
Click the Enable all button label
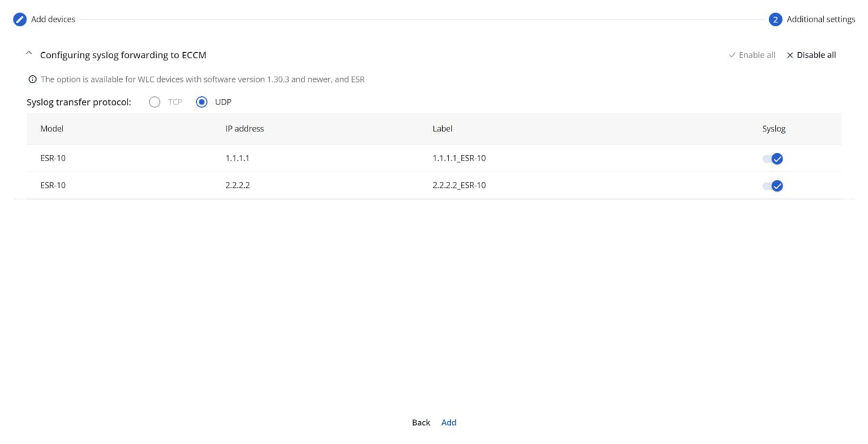pos(757,55)
